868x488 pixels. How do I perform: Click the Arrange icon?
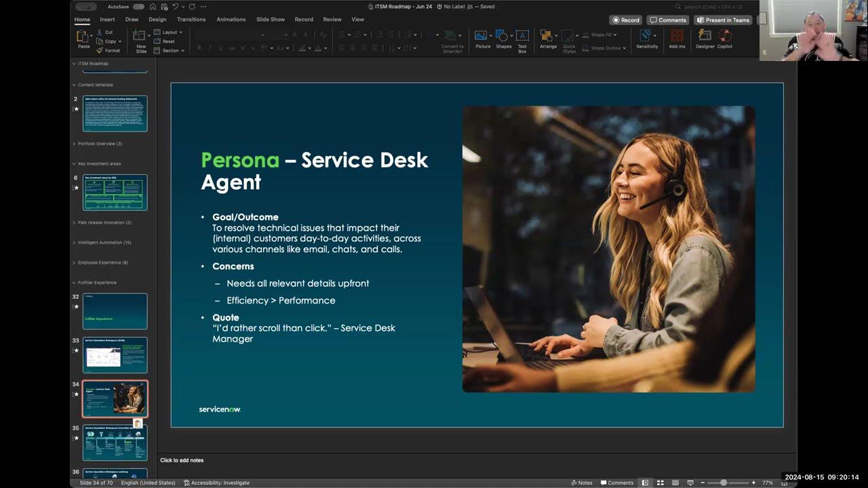547,39
